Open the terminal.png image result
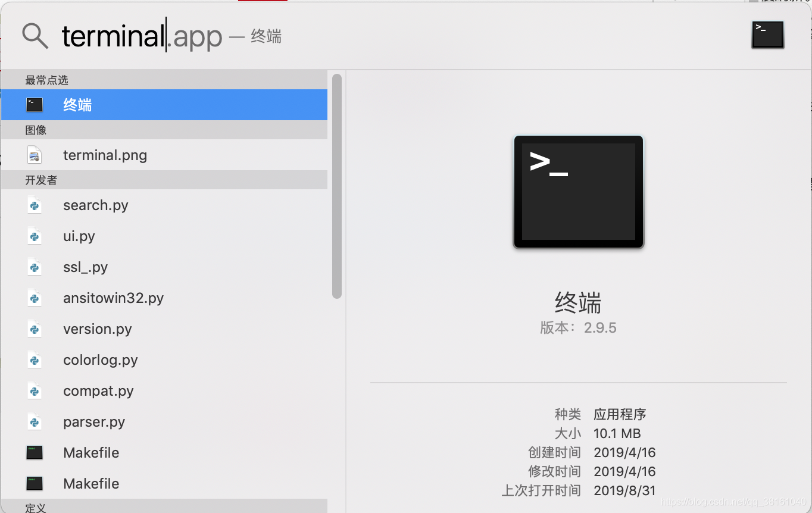Screen dimensions: 812x513 click(x=105, y=155)
